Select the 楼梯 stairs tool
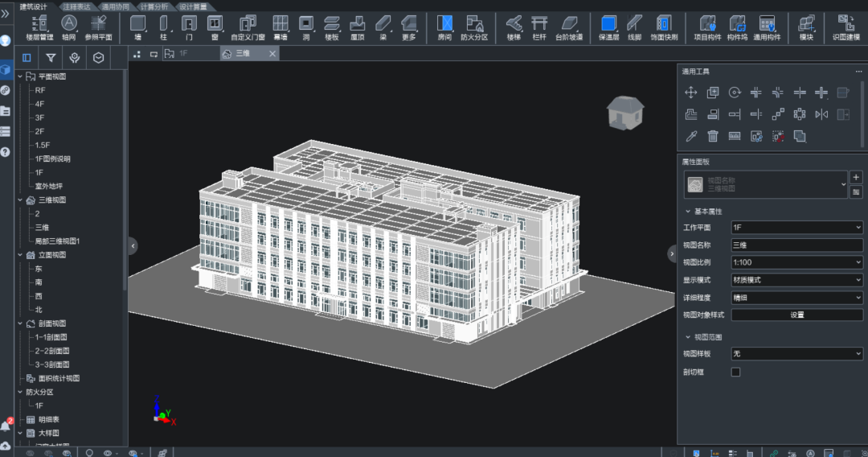Screen dimensions: 868x457 point(514,27)
